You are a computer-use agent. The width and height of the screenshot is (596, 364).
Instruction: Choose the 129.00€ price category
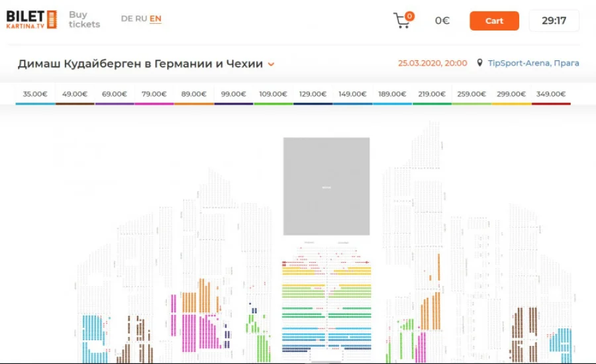click(313, 95)
